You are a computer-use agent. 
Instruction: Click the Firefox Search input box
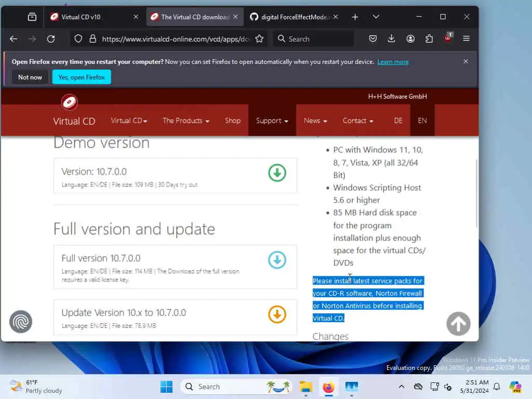point(314,39)
